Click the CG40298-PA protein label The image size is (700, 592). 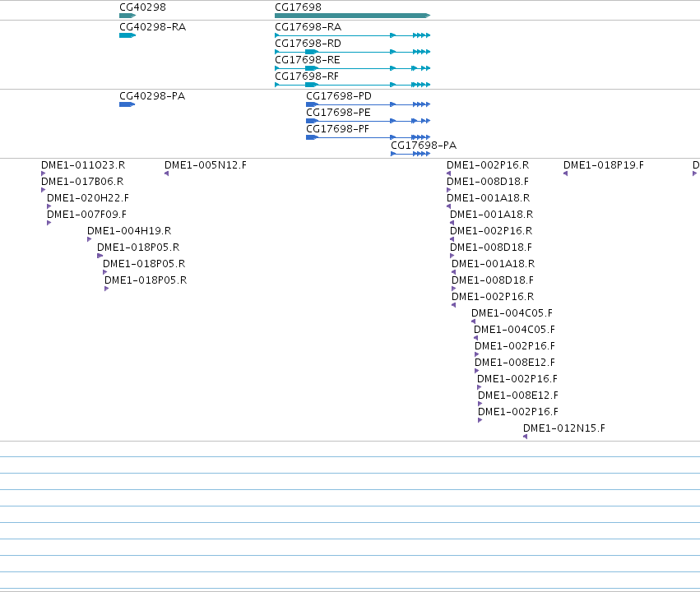click(x=152, y=96)
